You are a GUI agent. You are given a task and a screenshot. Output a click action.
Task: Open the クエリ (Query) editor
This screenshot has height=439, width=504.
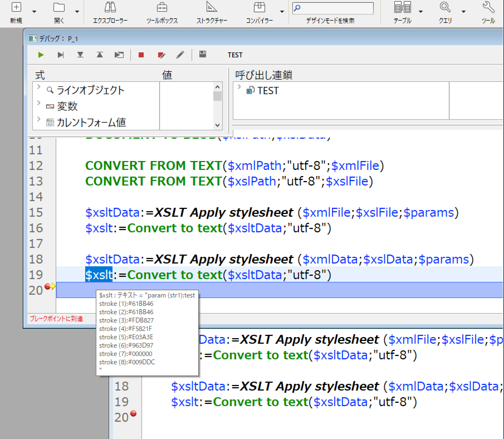(445, 11)
